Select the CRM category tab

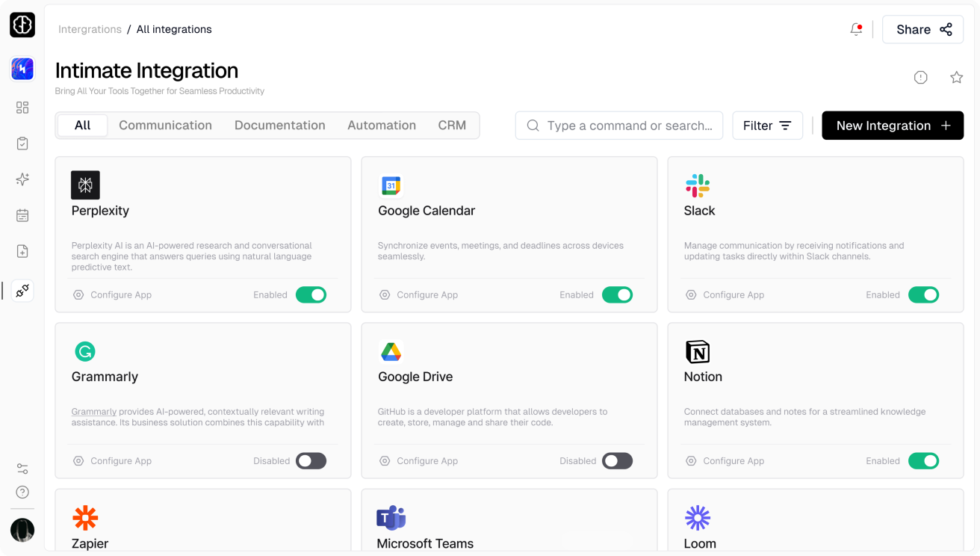pos(452,125)
